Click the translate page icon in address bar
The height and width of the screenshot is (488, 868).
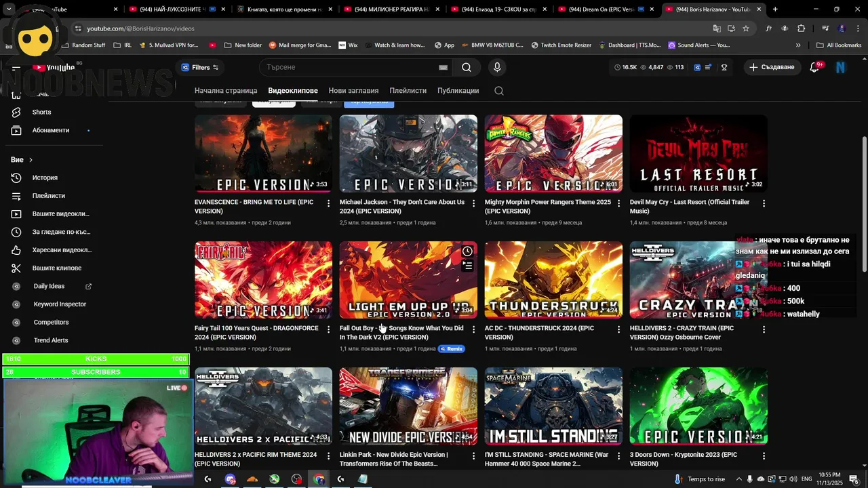point(717,28)
